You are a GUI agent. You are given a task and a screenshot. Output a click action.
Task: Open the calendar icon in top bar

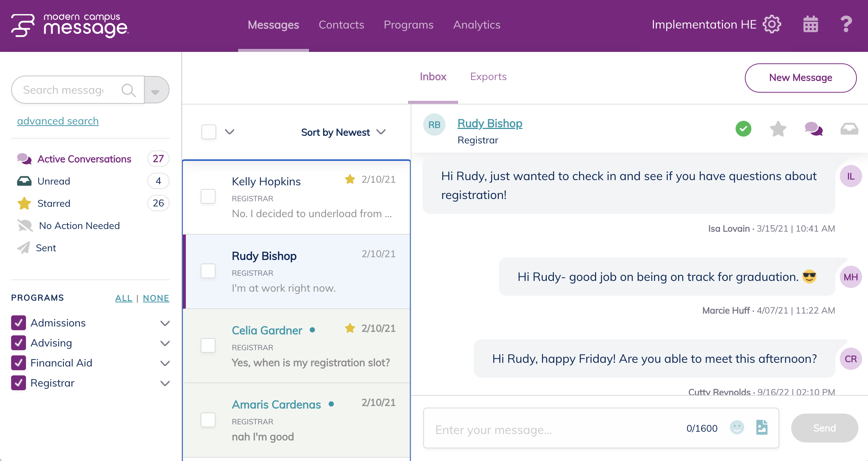pyautogui.click(x=810, y=24)
